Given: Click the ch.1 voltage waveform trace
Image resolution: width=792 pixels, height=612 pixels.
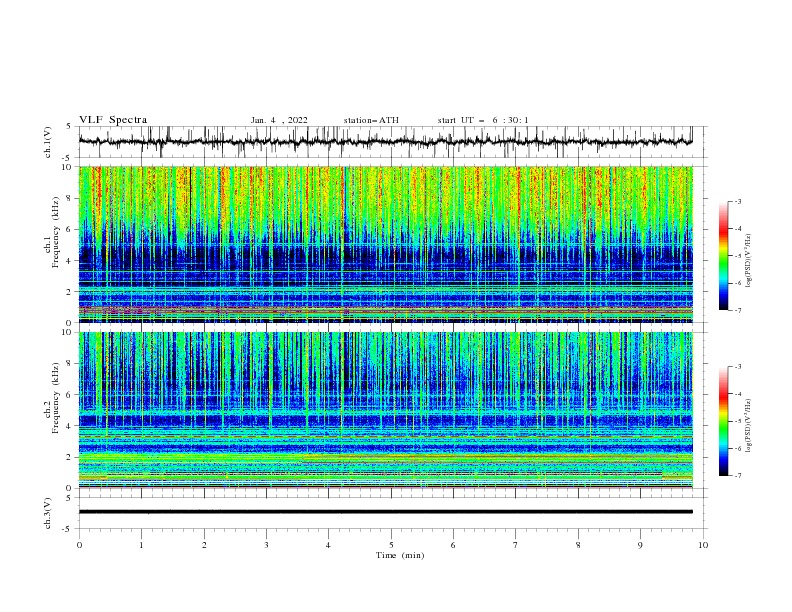Looking at the screenshot, I should tap(386, 141).
